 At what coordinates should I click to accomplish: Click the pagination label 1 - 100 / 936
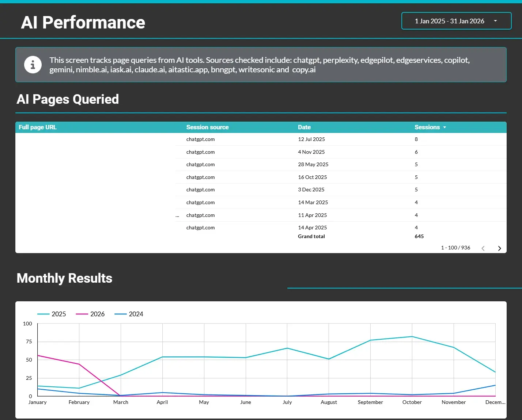pos(455,248)
